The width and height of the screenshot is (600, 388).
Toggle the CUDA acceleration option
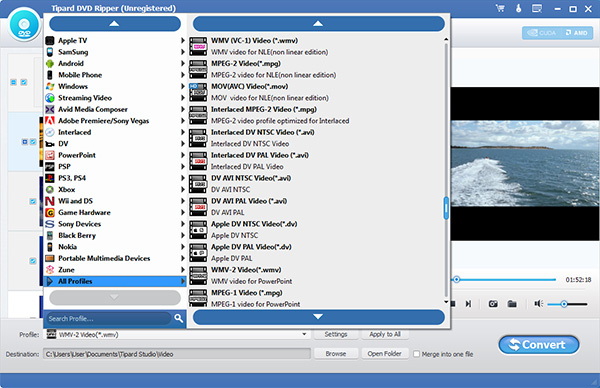541,33
